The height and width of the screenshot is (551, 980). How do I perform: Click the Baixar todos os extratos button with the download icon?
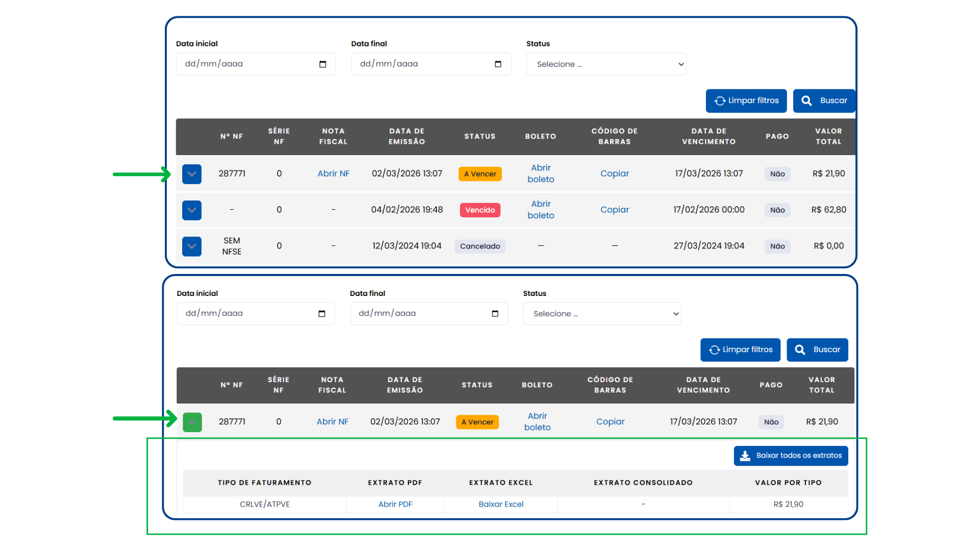coord(791,456)
